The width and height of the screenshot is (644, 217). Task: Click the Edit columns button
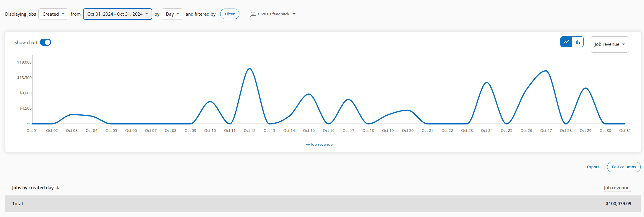[624, 167]
